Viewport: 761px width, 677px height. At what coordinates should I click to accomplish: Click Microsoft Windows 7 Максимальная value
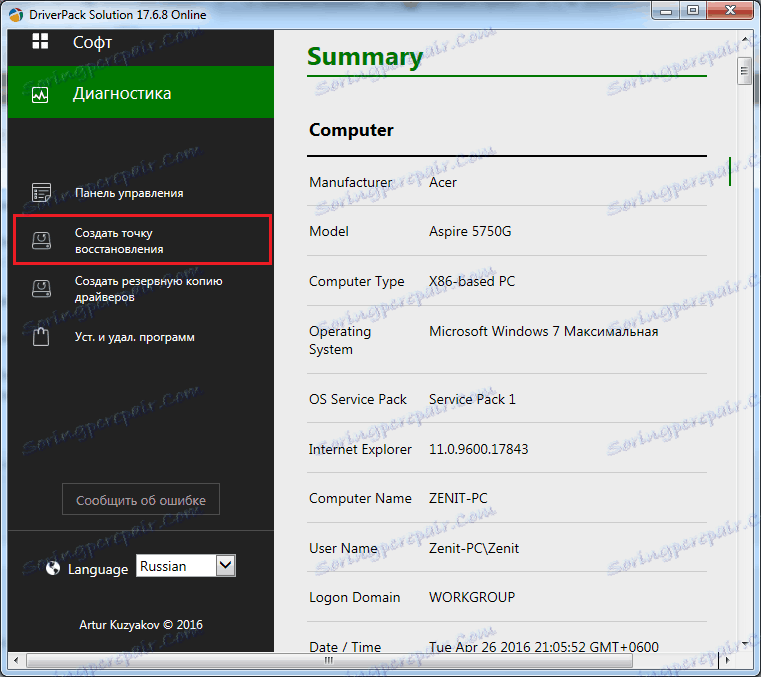point(543,331)
